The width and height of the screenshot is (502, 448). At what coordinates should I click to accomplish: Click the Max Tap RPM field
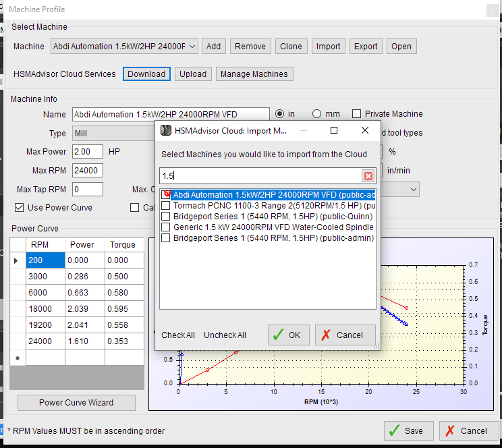[x=88, y=190]
